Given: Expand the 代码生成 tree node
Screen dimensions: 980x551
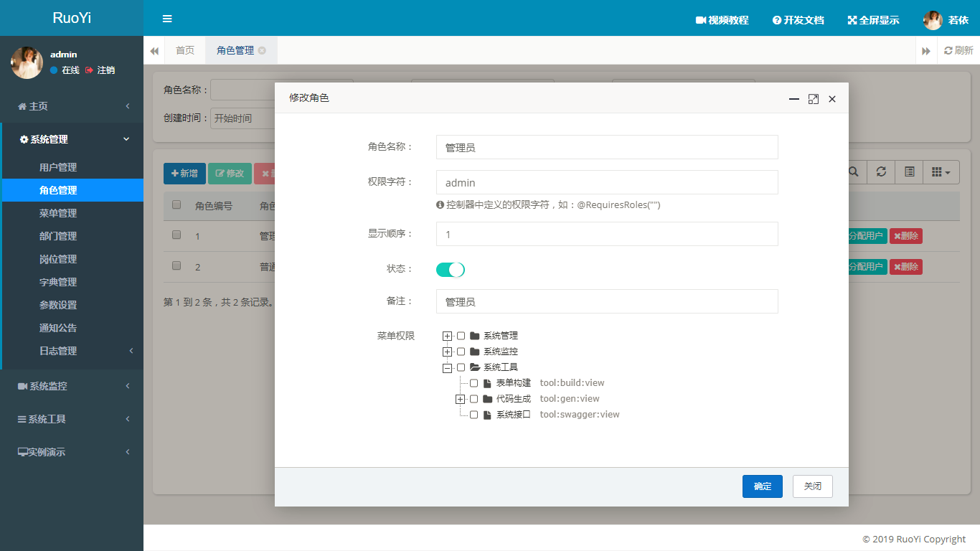Looking at the screenshot, I should point(461,399).
